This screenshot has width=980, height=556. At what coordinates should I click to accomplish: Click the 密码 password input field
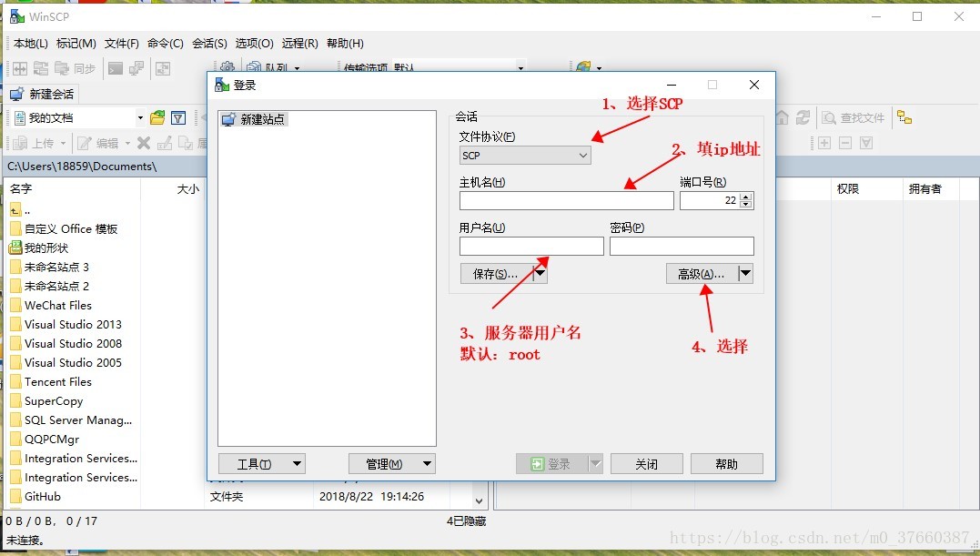(x=682, y=246)
